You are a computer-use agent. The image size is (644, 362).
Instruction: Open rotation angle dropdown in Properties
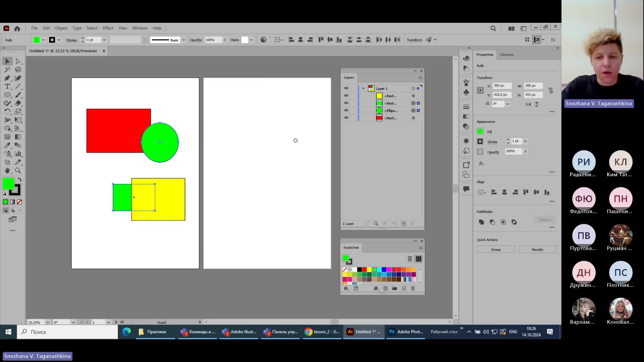(x=507, y=104)
